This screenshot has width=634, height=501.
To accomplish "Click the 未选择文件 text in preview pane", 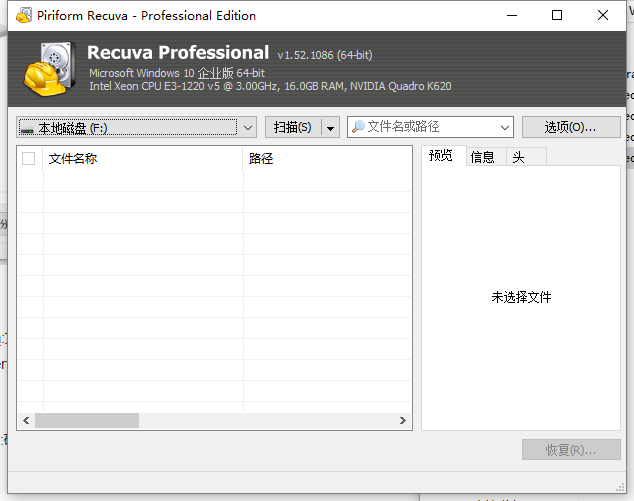I will coord(521,297).
